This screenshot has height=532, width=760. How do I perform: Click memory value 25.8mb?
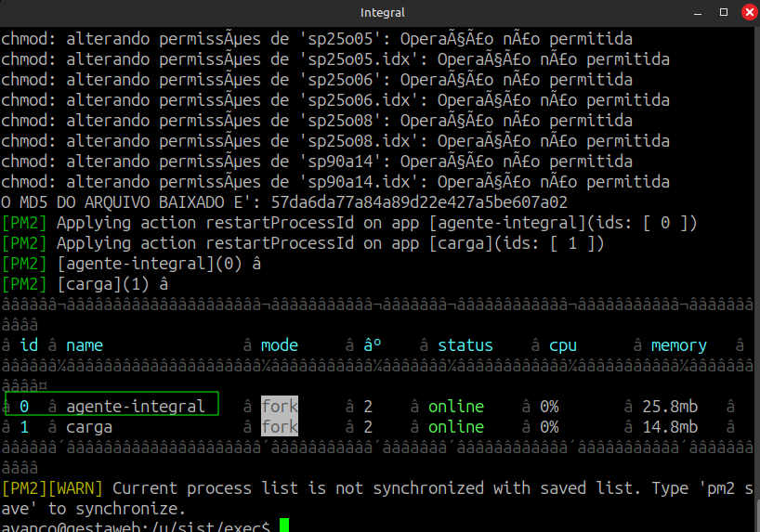(x=670, y=406)
